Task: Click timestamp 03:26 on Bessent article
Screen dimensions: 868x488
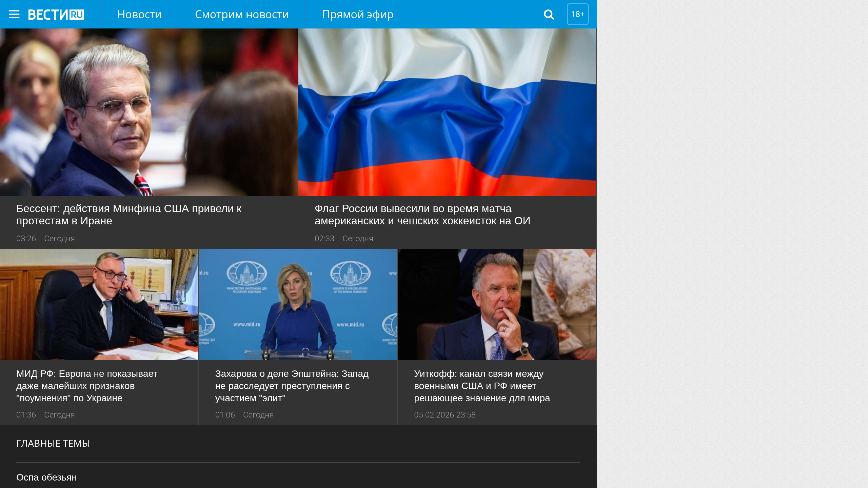Action: (x=26, y=238)
